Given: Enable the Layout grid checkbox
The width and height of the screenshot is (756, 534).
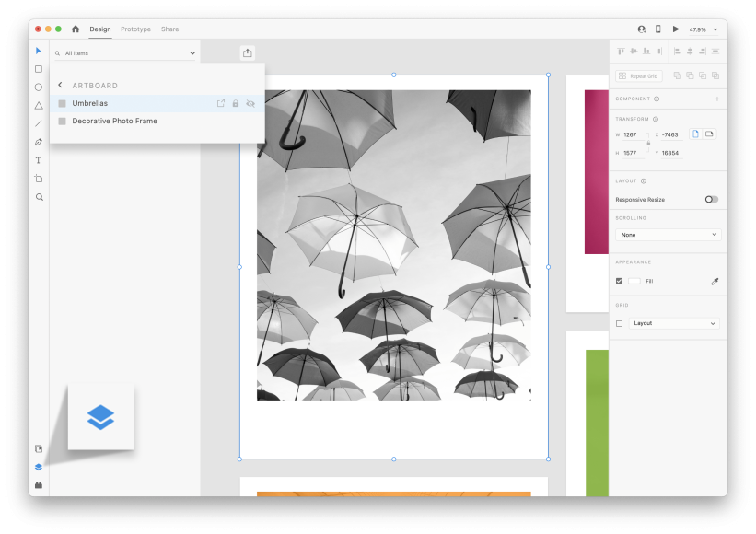Looking at the screenshot, I should tap(619, 323).
